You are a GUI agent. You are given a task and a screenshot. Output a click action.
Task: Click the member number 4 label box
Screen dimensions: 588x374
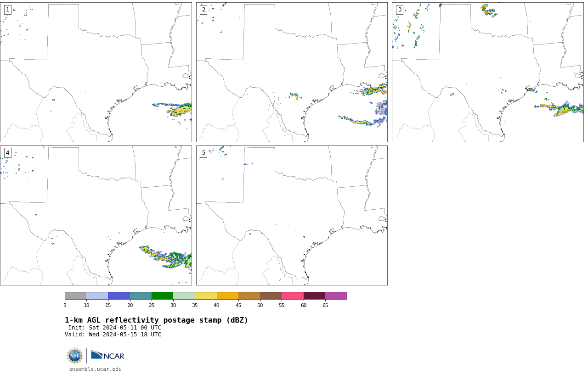click(x=7, y=153)
